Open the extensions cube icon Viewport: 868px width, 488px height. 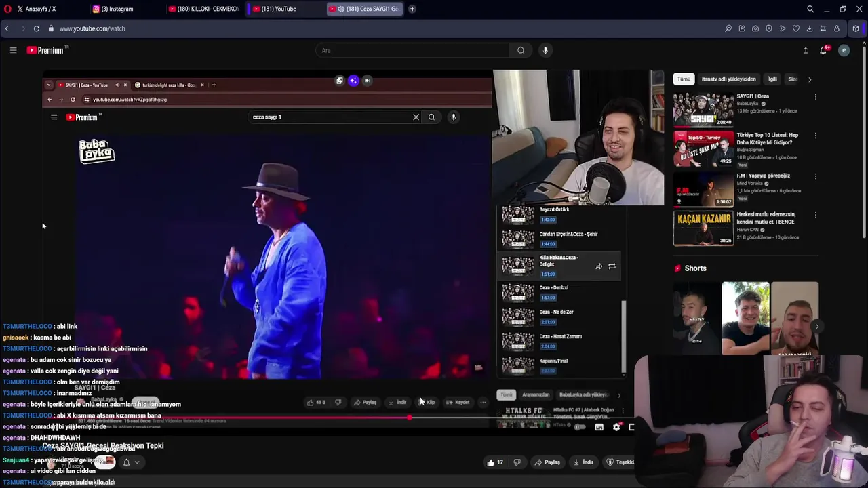856,28
